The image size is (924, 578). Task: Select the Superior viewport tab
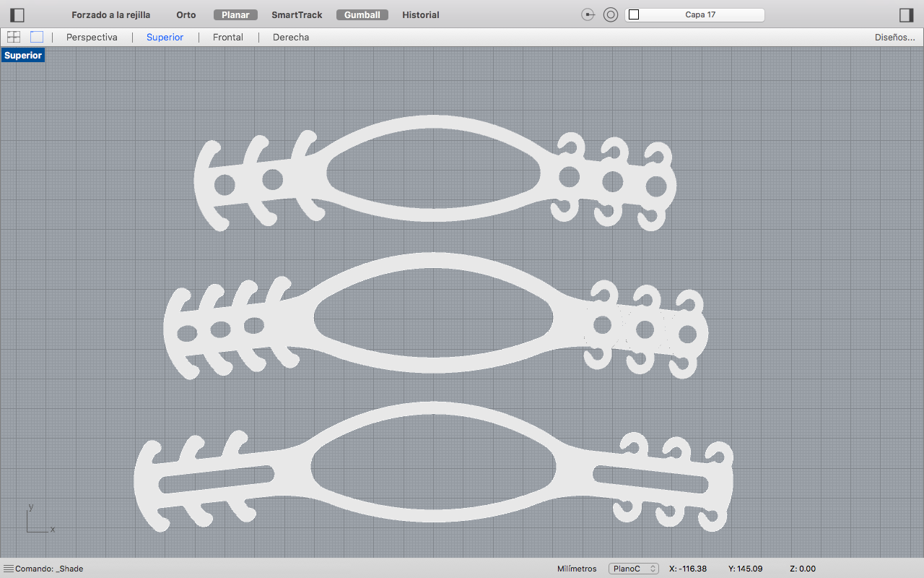click(x=165, y=37)
